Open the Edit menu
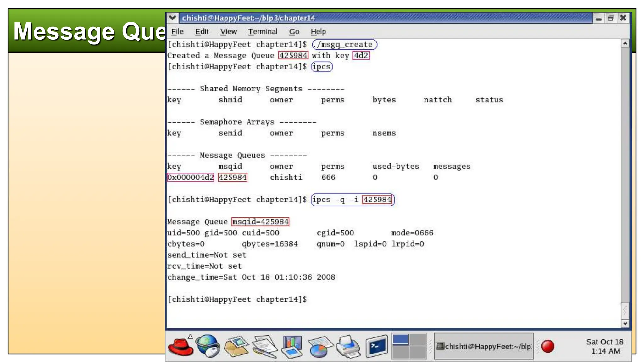Screen dimensions: 644x362 coord(202,32)
